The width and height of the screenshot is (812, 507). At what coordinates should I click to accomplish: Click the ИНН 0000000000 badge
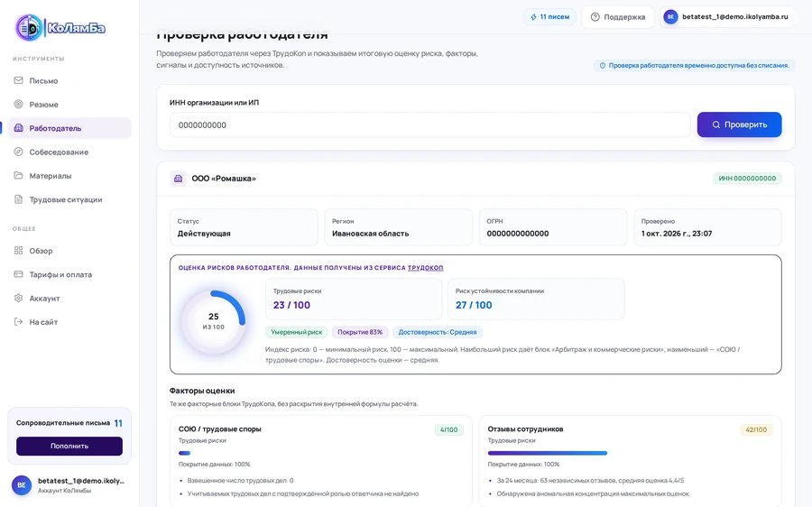coord(747,179)
